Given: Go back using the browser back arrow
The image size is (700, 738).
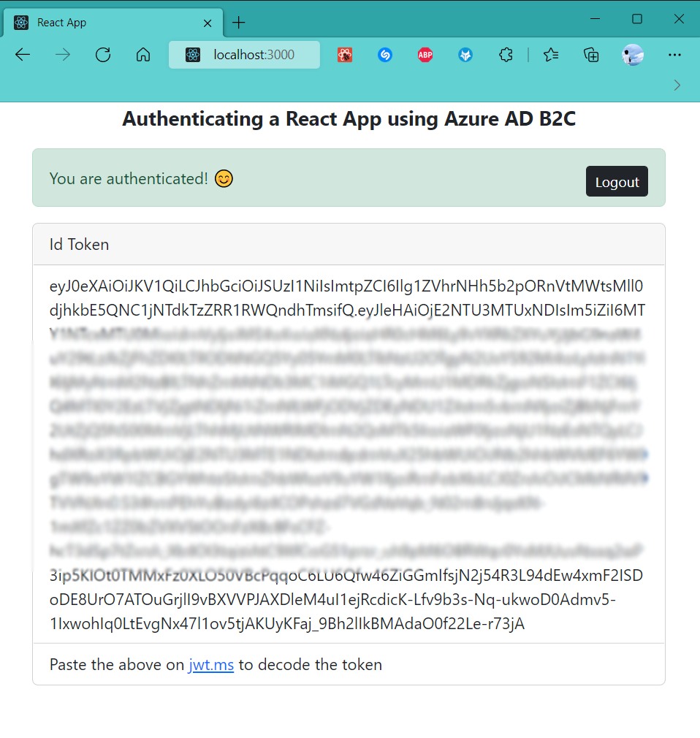Looking at the screenshot, I should [x=23, y=55].
